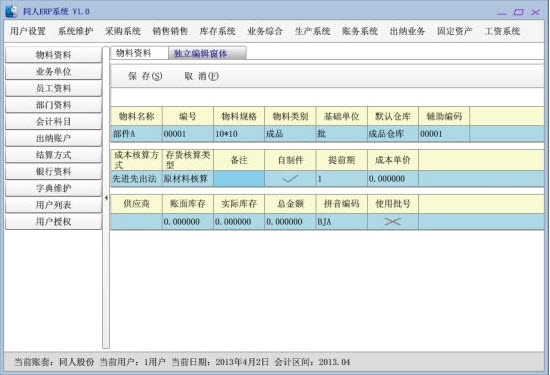Click the 实际库存 value cell
The width and height of the screenshot is (550, 375).
(239, 222)
